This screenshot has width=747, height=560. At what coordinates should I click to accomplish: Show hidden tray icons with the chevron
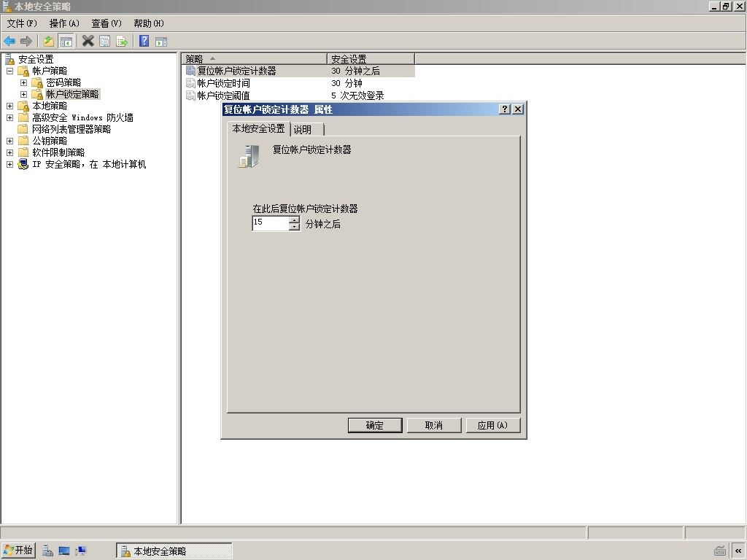[738, 551]
